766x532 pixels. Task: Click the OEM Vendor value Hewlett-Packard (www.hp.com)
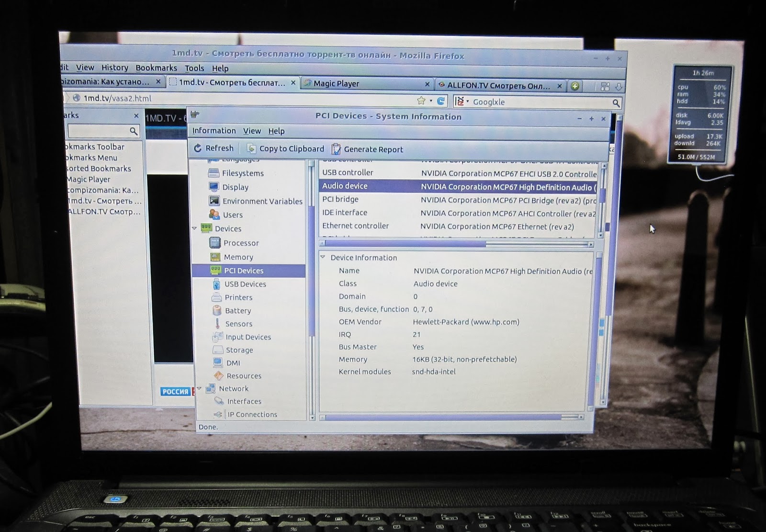tap(466, 322)
